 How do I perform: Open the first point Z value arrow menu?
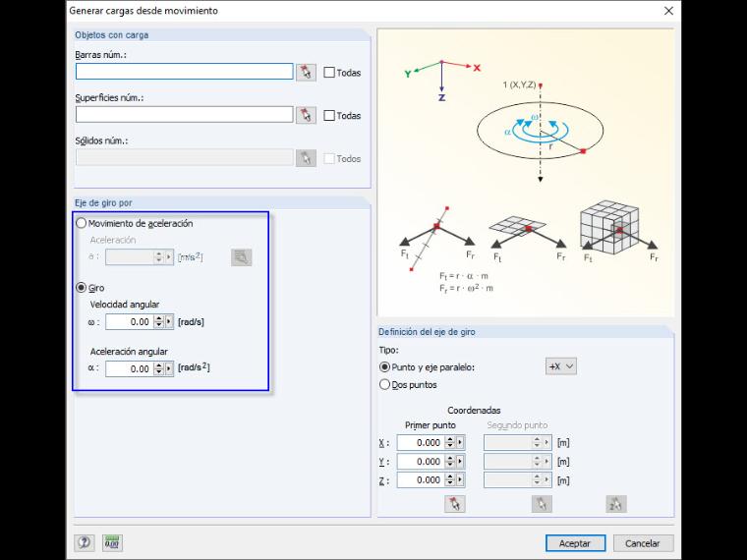[460, 480]
